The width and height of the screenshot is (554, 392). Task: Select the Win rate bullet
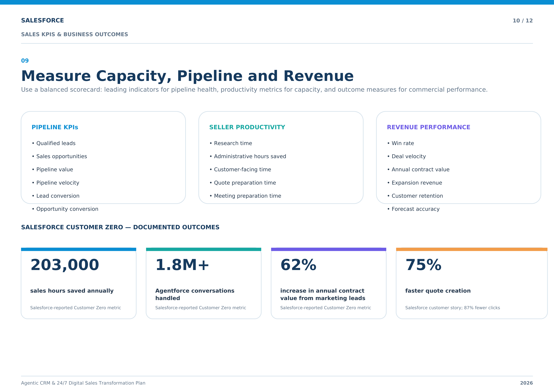coord(400,143)
